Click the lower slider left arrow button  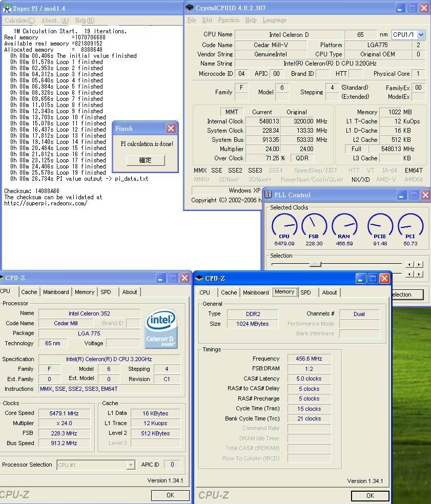[409, 274]
